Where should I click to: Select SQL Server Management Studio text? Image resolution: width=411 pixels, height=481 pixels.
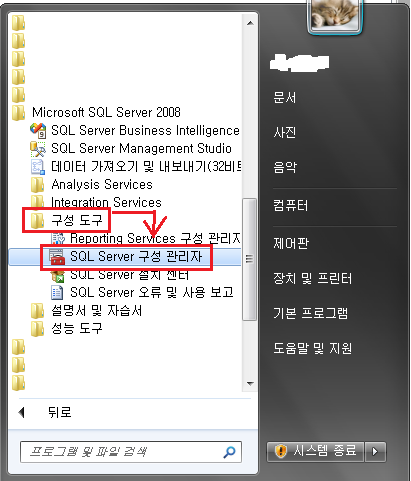click(x=141, y=149)
